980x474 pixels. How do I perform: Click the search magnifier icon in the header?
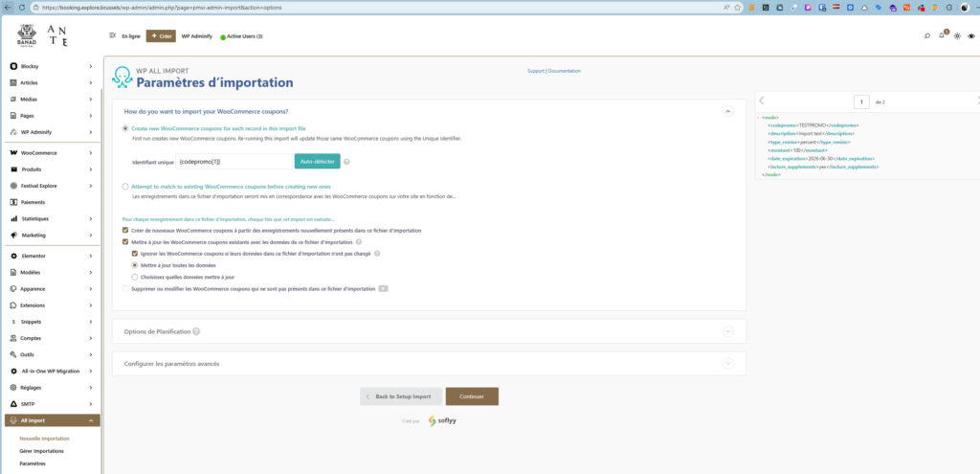click(926, 35)
